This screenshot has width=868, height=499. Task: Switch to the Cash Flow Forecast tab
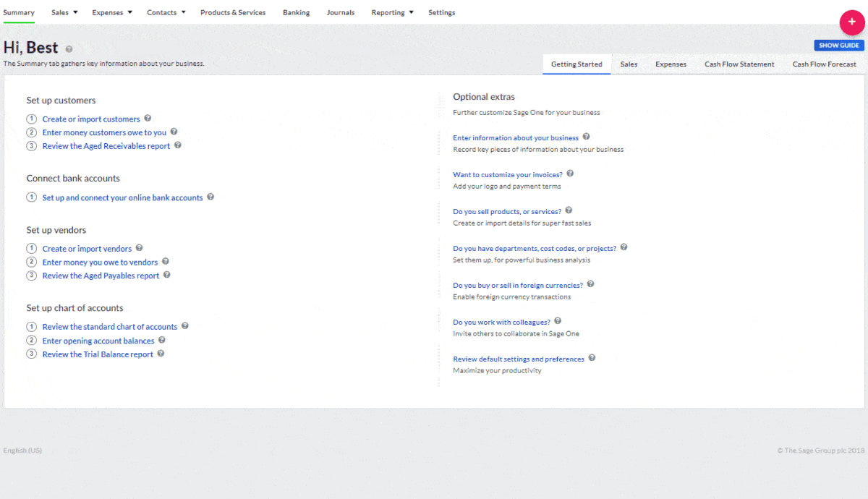click(x=824, y=64)
